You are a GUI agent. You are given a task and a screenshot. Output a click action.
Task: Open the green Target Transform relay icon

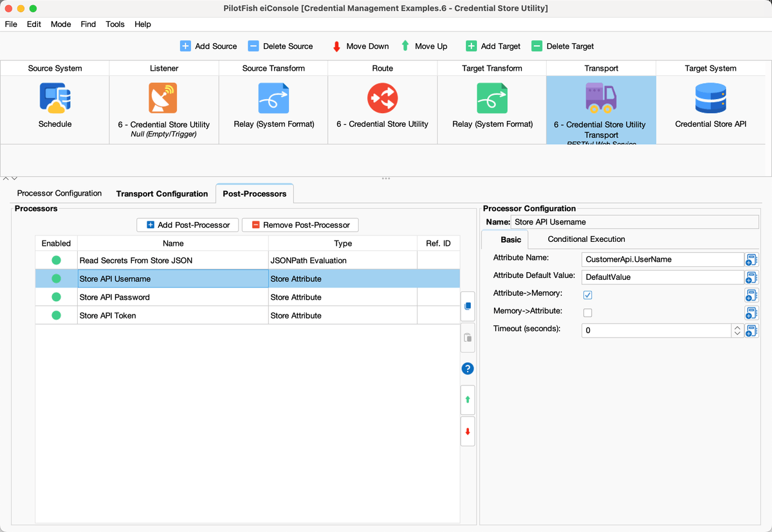pyautogui.click(x=492, y=98)
